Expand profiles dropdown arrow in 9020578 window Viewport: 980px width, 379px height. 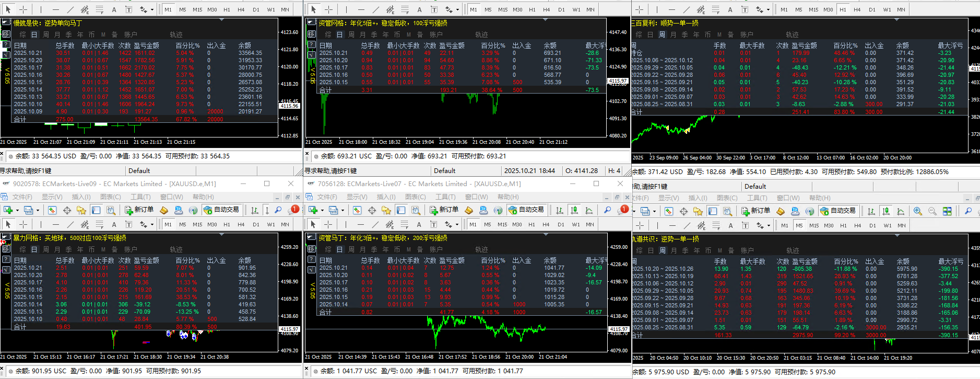click(38, 210)
